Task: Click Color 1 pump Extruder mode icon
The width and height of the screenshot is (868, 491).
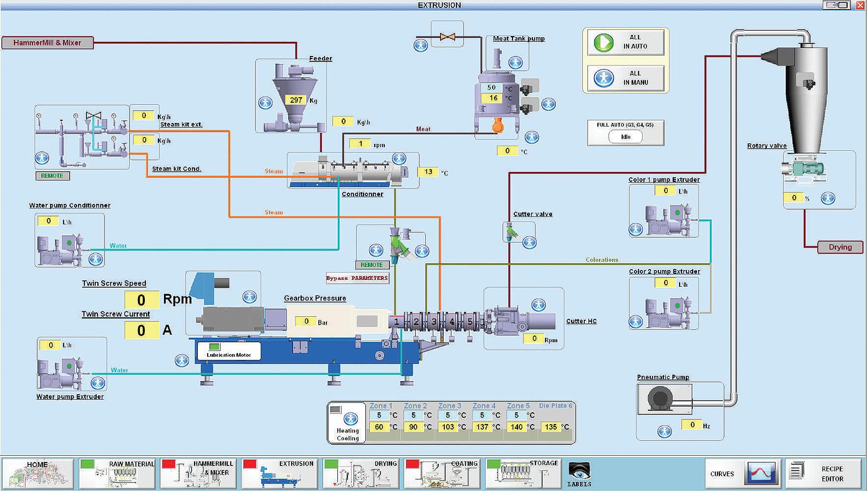Action: tap(636, 229)
